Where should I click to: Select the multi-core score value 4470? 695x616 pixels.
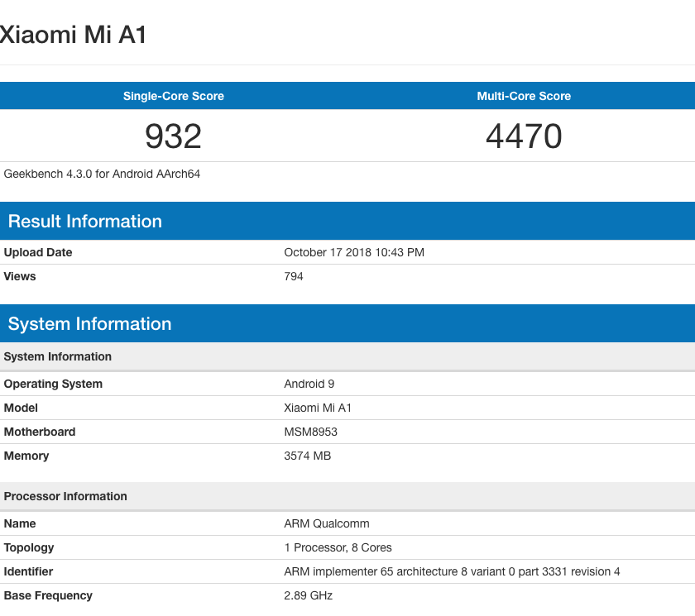coord(524,136)
